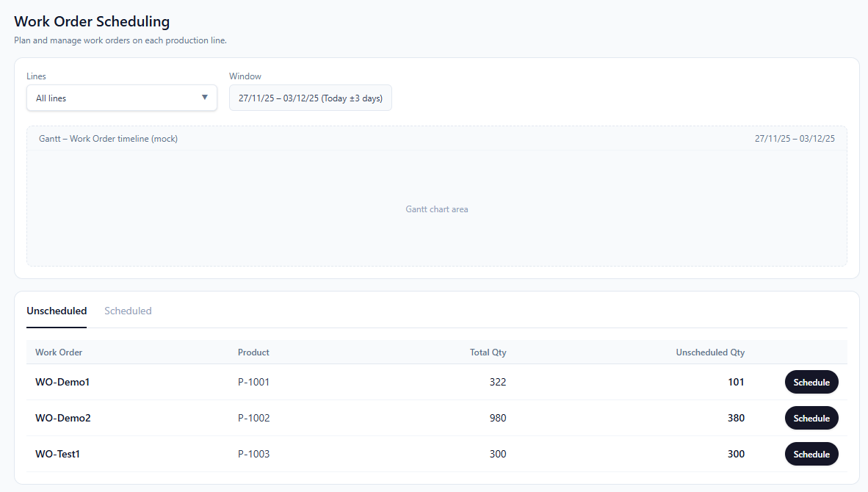The height and width of the screenshot is (492, 868).
Task: Click Schedule for the WO-Test1 row
Action: pos(811,454)
